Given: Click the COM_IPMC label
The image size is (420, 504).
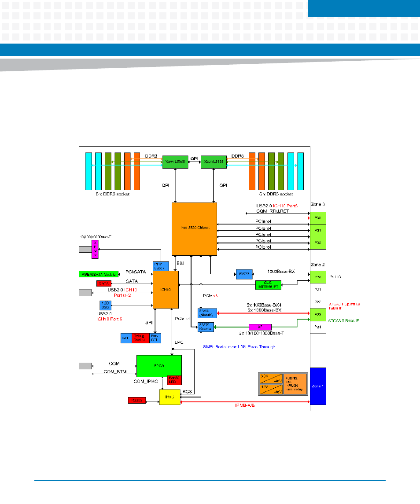Looking at the screenshot, I should 146,381.
